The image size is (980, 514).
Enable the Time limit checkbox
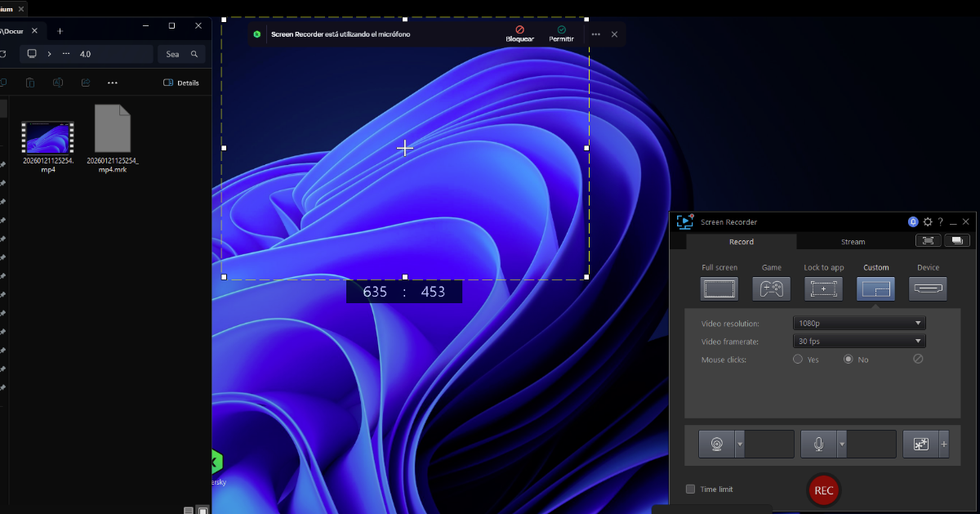click(x=691, y=489)
